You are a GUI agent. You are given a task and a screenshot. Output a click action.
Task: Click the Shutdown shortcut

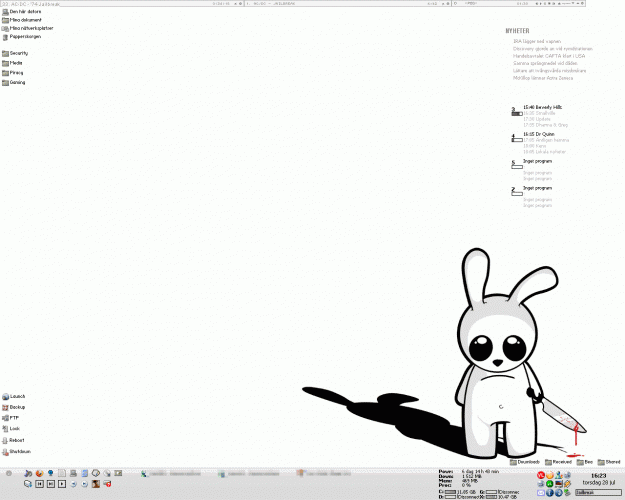pyautogui.click(x=18, y=451)
